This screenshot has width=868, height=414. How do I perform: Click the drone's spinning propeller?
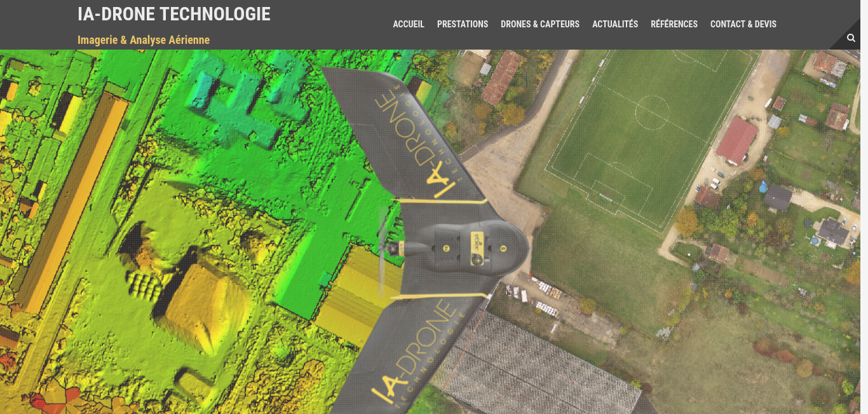[x=383, y=252]
